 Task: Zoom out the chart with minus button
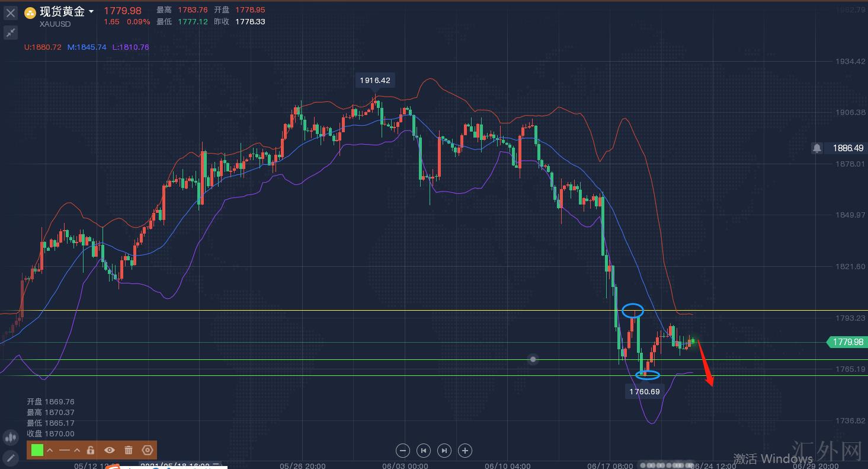[x=402, y=451]
